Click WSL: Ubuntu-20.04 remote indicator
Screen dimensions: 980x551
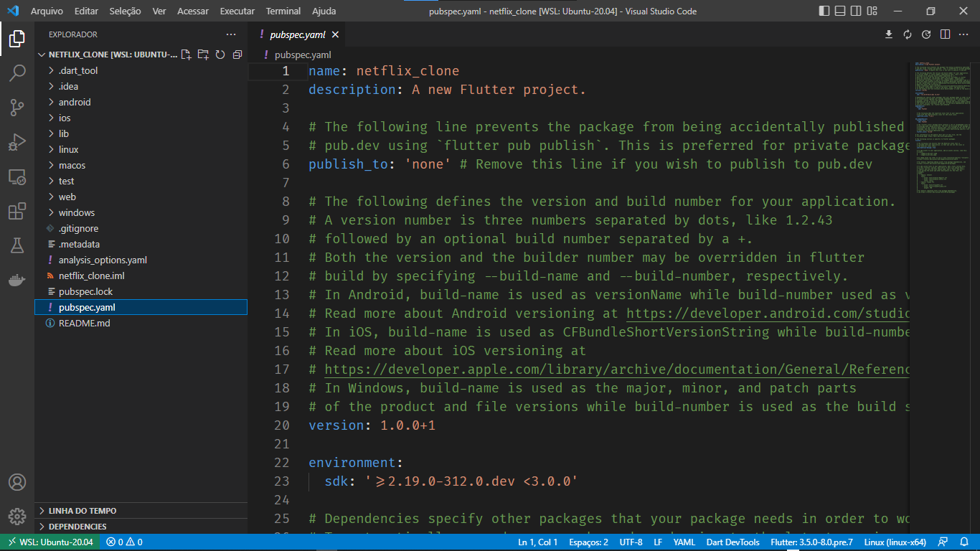click(x=50, y=542)
